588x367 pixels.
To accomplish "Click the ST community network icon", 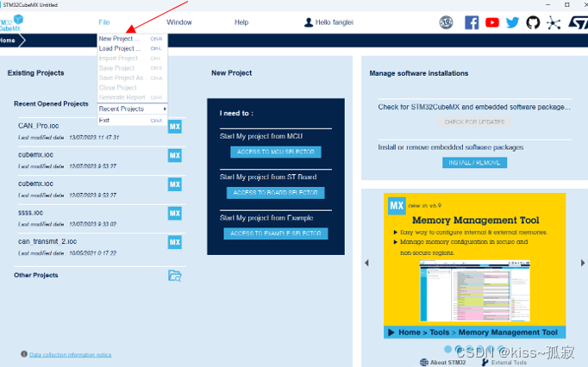I will click(x=554, y=23).
